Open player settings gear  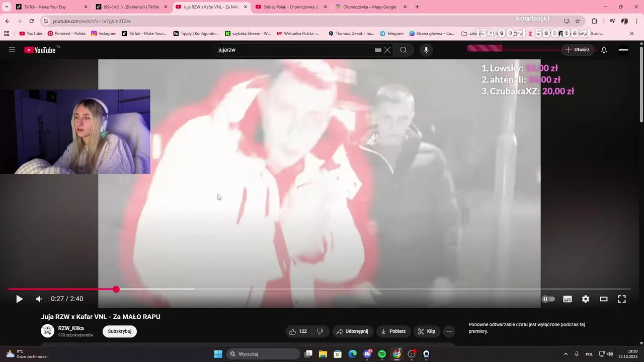pyautogui.click(x=586, y=299)
